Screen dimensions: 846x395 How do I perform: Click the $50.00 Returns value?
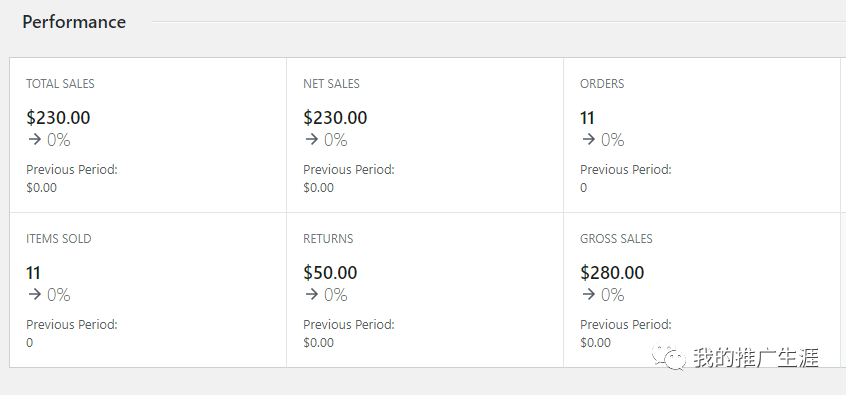(330, 273)
